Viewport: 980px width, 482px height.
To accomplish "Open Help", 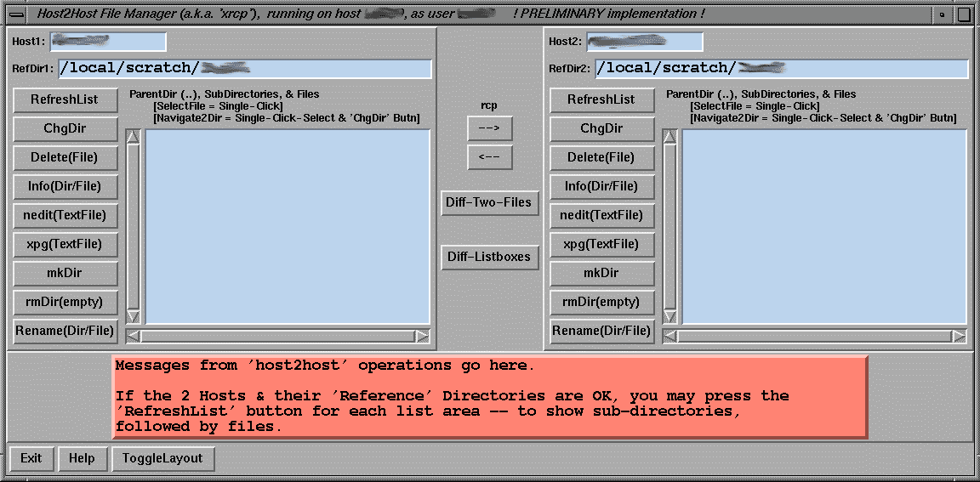I will pyautogui.click(x=82, y=458).
